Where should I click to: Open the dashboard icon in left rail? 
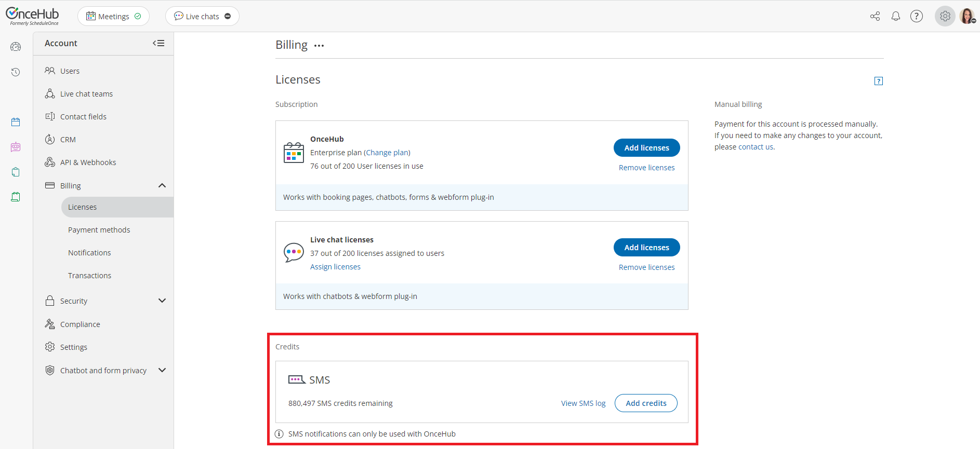point(16,47)
